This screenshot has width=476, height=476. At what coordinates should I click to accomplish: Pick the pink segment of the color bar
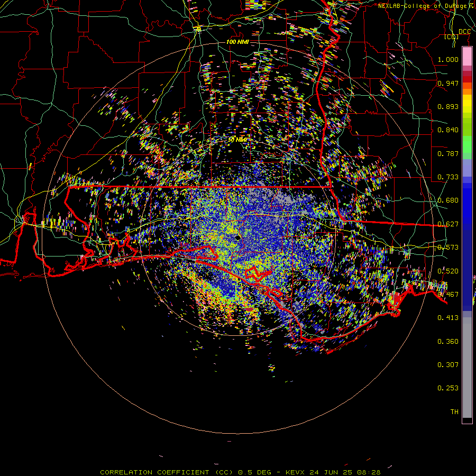coord(467,57)
